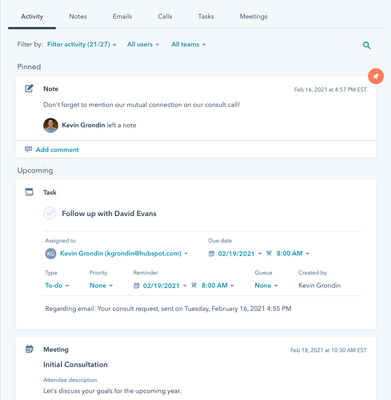Image resolution: width=391 pixels, height=400 pixels.
Task: Switch to the Calls tab
Action: point(165,17)
